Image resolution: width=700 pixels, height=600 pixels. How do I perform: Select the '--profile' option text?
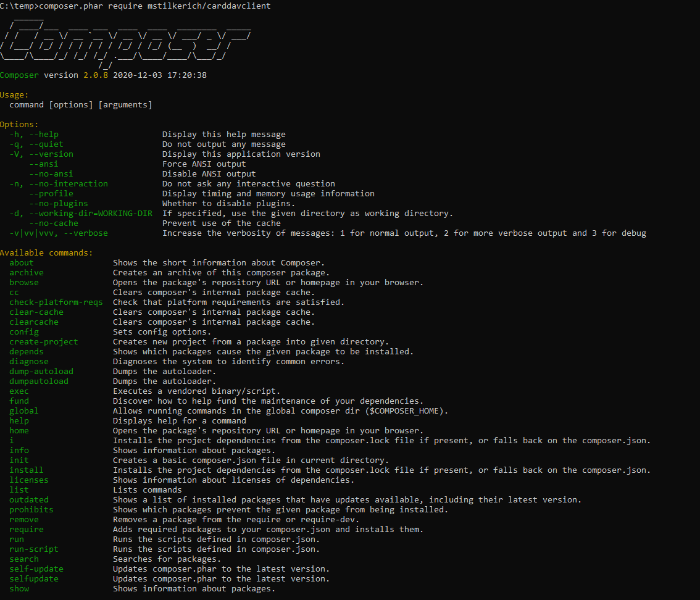(x=51, y=193)
